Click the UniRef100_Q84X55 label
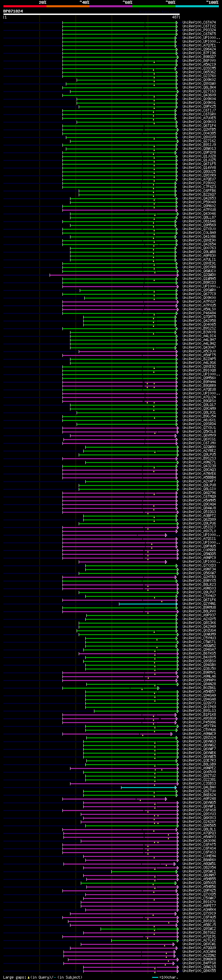 [199, 971]
